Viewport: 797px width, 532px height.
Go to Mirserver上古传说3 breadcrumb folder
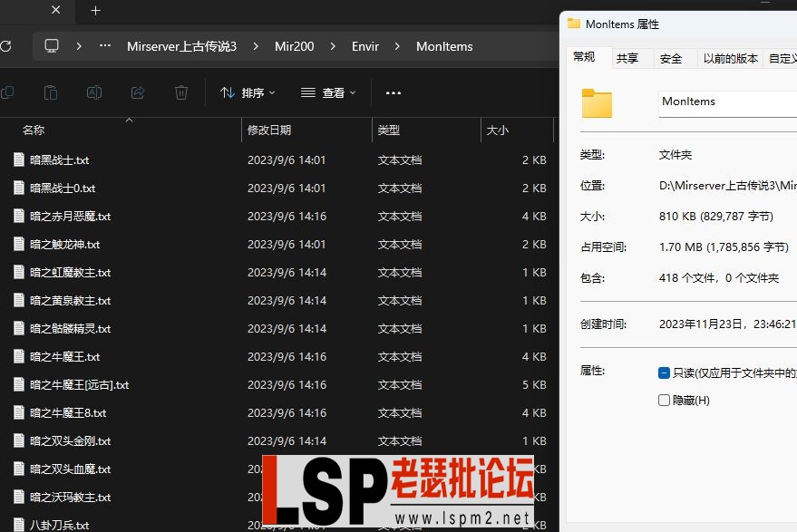[181, 46]
